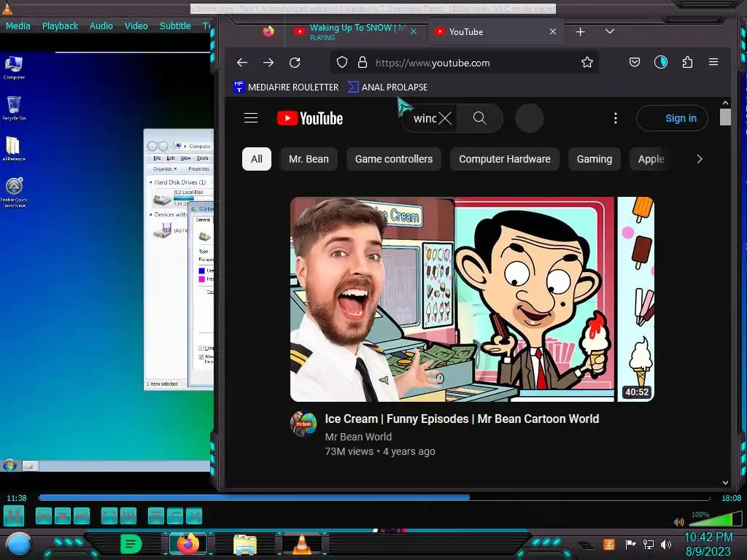Close the YouTube tab

point(553,31)
